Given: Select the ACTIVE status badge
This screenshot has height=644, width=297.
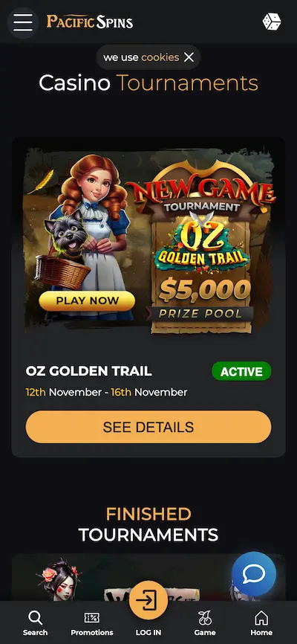Looking at the screenshot, I should coord(241,371).
